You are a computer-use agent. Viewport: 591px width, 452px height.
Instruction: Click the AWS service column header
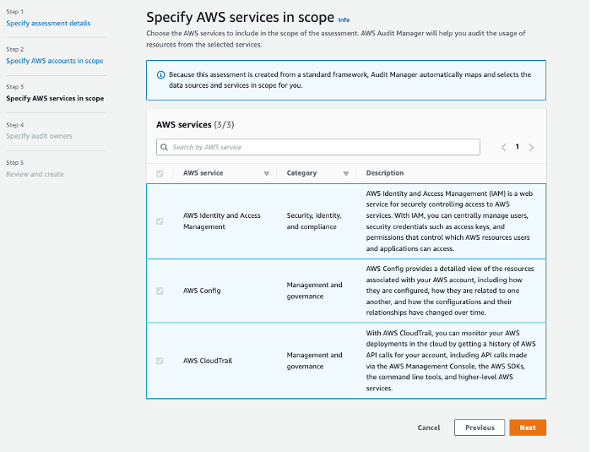(203, 173)
